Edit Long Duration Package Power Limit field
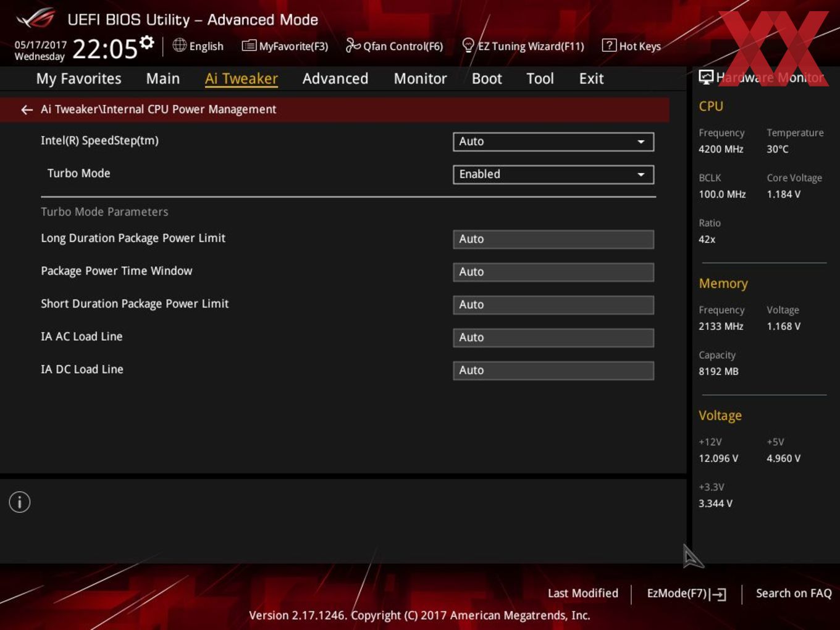 click(553, 239)
